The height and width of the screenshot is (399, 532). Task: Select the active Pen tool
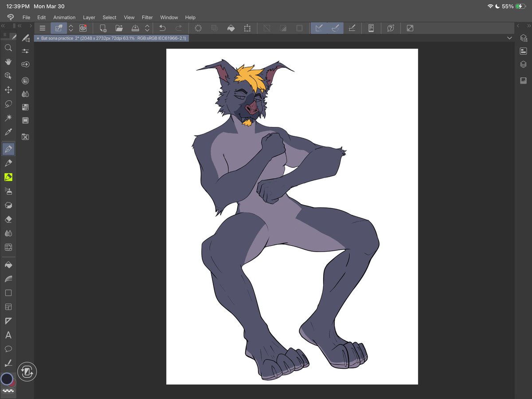[x=8, y=149]
